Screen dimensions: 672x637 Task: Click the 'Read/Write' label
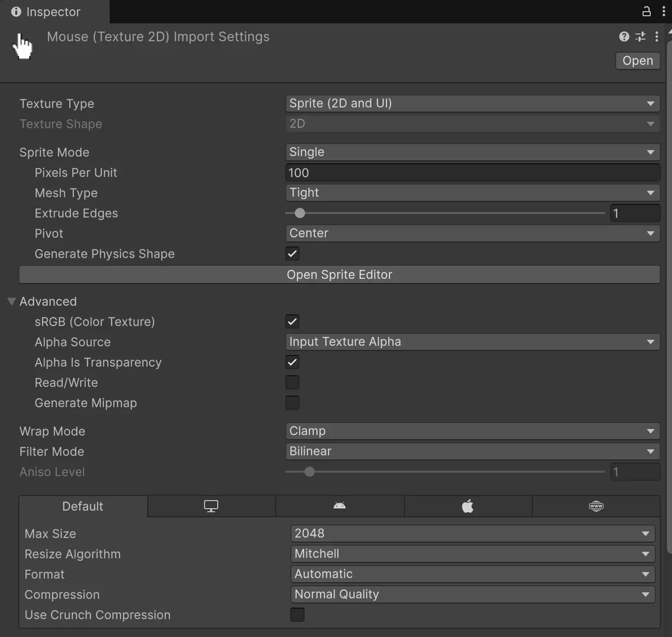click(x=66, y=382)
